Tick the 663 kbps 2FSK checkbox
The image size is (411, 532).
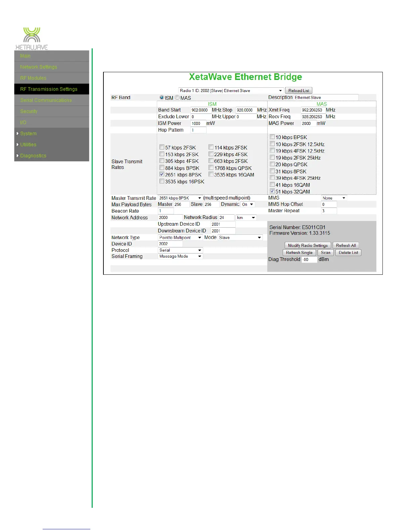tap(211, 161)
